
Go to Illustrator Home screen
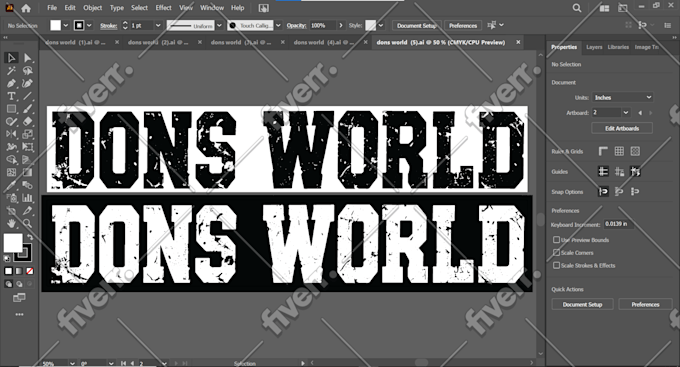(26, 8)
